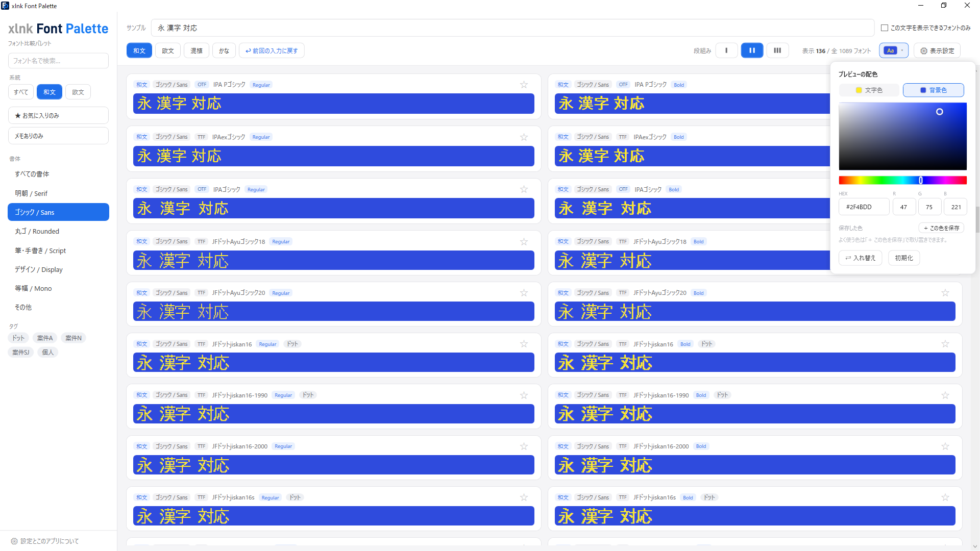Favorite JFドットjiskan16-1990 Regular font

point(524,395)
